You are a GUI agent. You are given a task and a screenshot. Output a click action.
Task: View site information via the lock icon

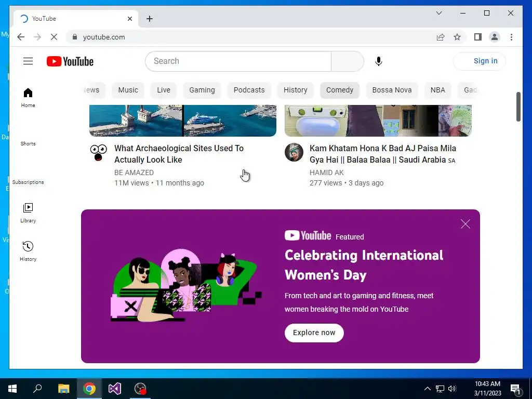75,37
